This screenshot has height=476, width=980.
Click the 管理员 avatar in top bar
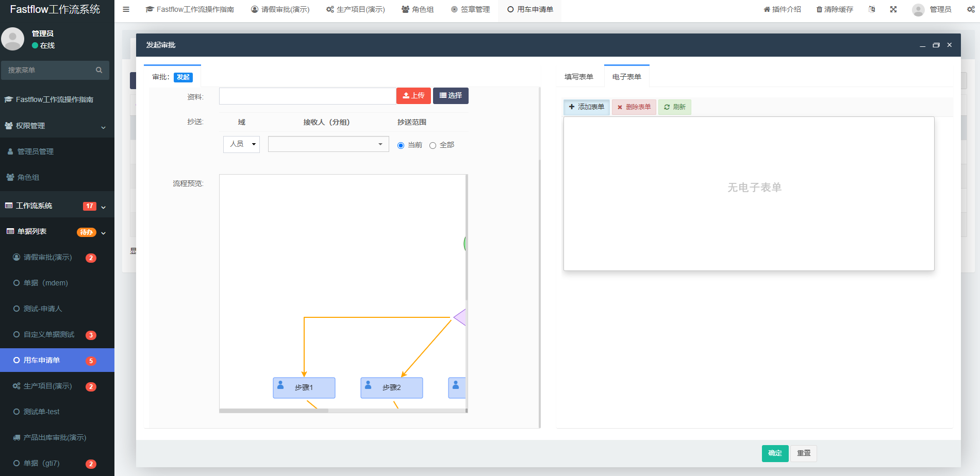918,10
